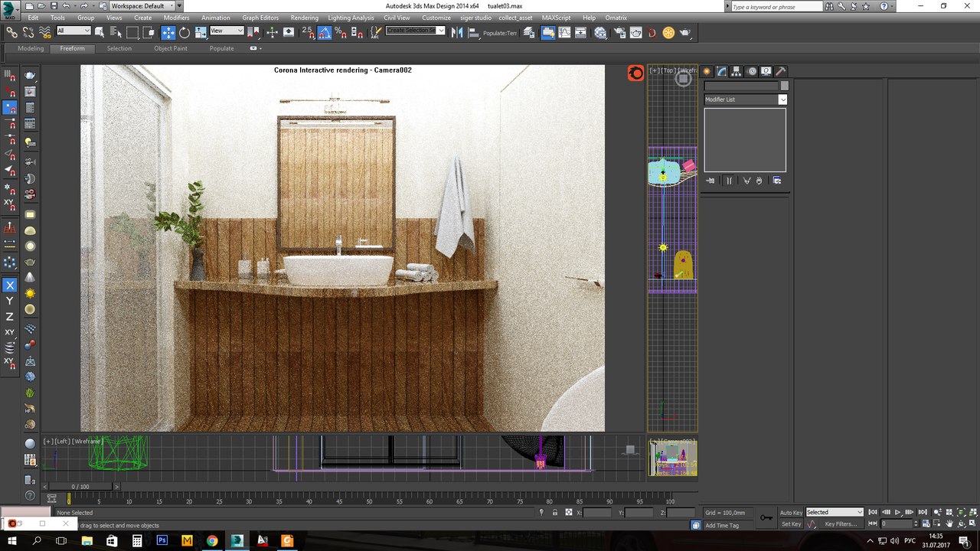Open the Utilities hammer tab
Viewport: 980px width, 551px height.
click(x=781, y=71)
